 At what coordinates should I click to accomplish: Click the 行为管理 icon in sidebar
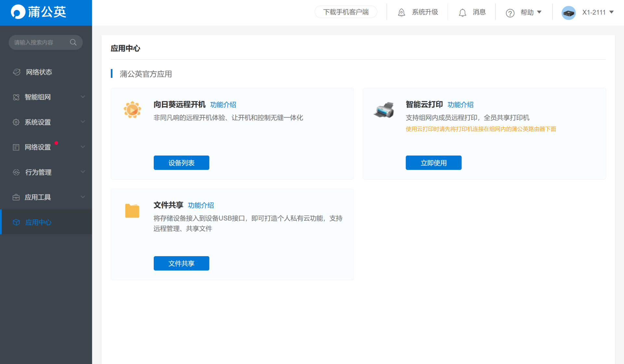[16, 172]
